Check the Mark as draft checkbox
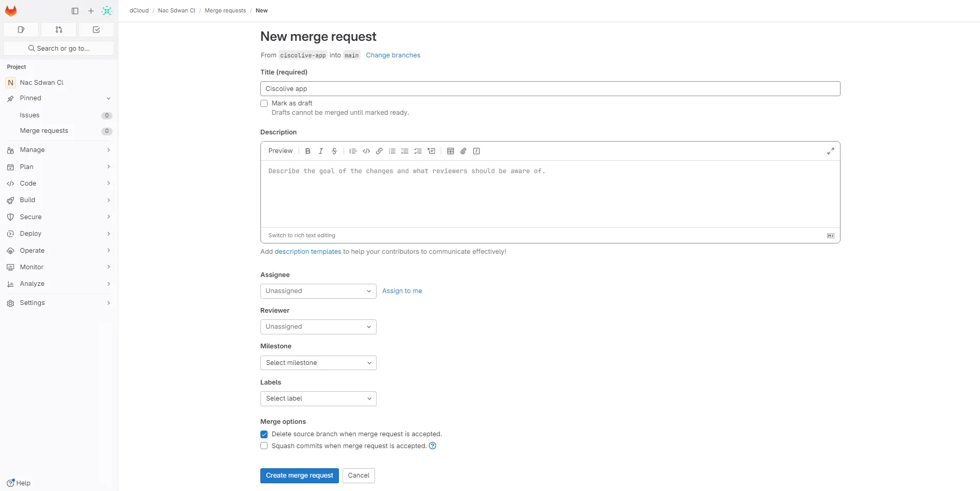980x491 pixels. (263, 103)
